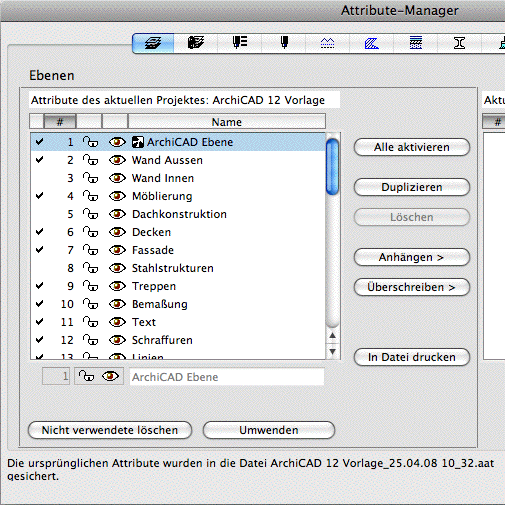
Task: Switch to the Pen Sets attribute tab
Action: tap(240, 43)
